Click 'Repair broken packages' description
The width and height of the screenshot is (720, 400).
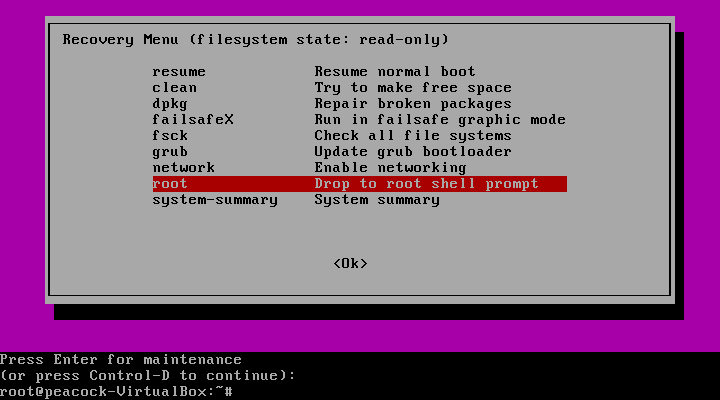click(413, 104)
